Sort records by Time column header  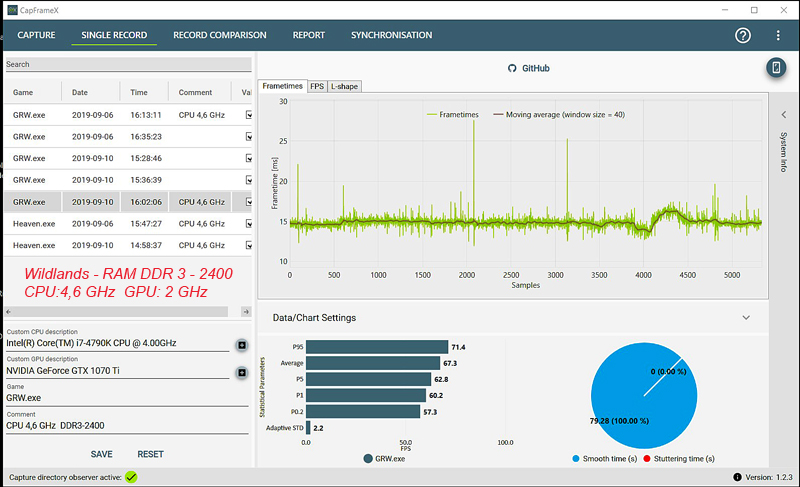tap(139, 92)
